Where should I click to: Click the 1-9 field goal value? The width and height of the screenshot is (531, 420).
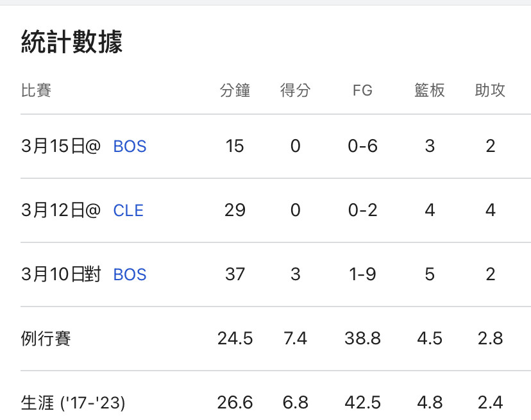click(362, 274)
